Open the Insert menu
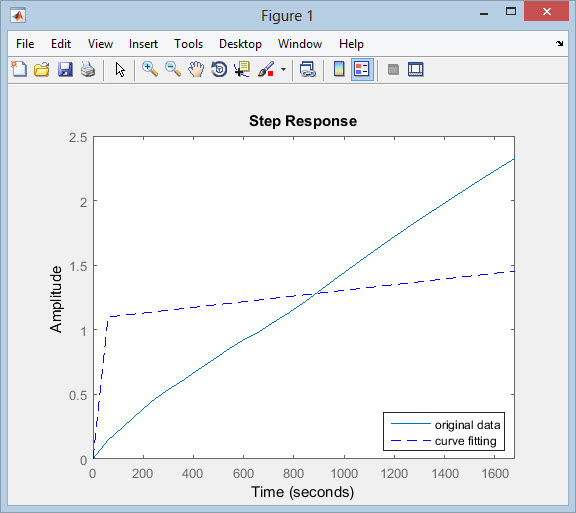The width and height of the screenshot is (576, 513). 143,44
